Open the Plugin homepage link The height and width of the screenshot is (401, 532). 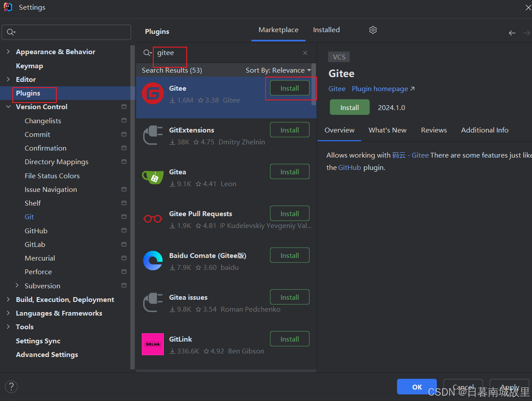[x=383, y=89]
